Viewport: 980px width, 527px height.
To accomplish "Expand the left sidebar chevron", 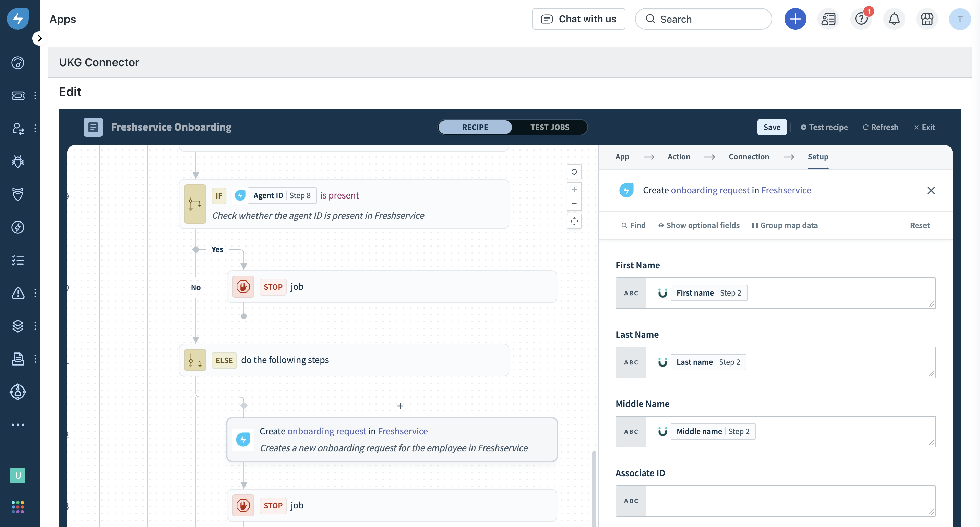I will [39, 38].
